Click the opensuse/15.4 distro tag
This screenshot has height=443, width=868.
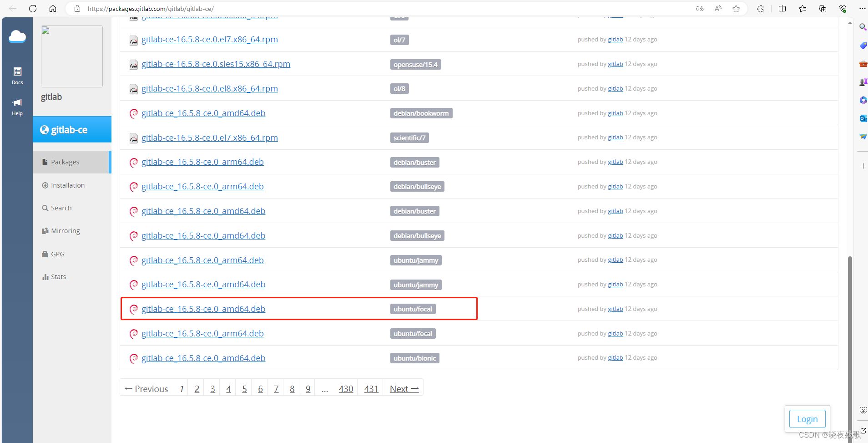tap(415, 65)
